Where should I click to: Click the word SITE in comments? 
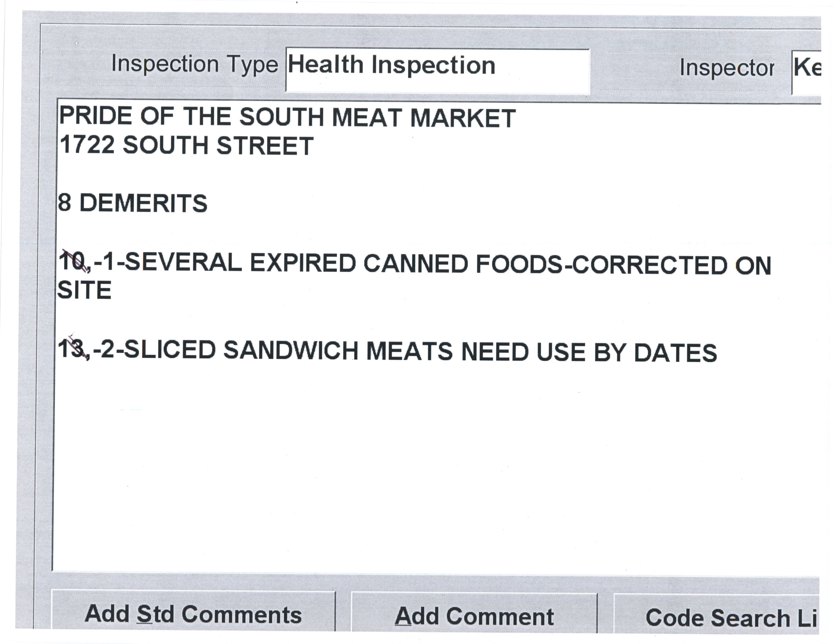[84, 291]
